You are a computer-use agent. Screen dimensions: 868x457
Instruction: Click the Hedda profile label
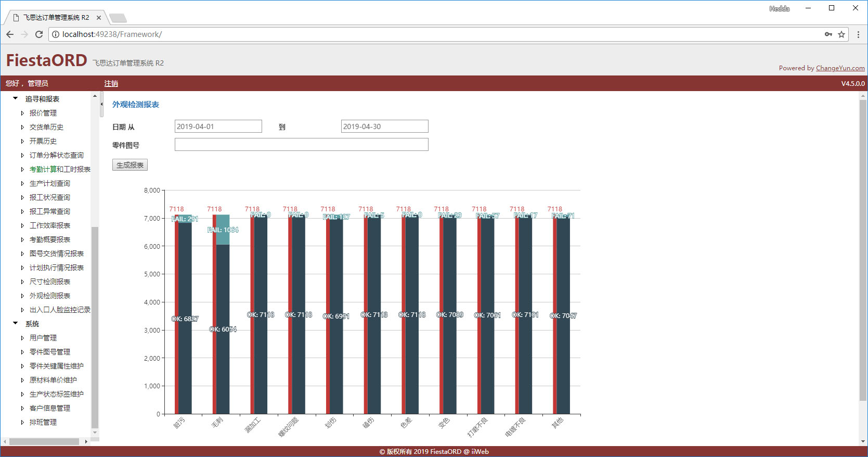[x=780, y=8]
